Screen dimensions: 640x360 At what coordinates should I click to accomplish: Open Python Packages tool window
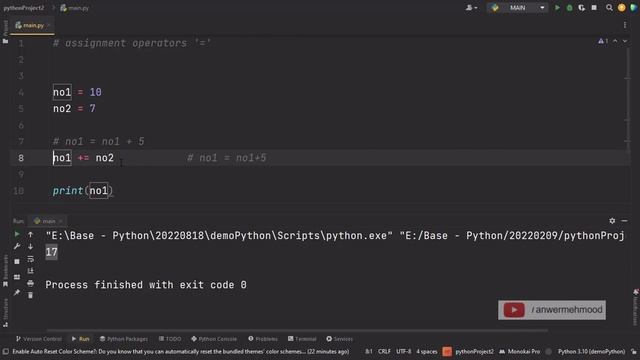124,339
